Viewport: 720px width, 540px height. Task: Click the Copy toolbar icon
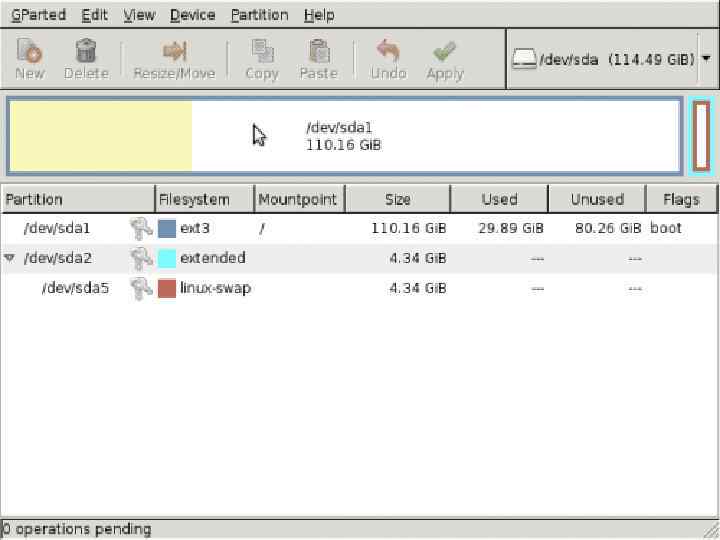point(262,51)
